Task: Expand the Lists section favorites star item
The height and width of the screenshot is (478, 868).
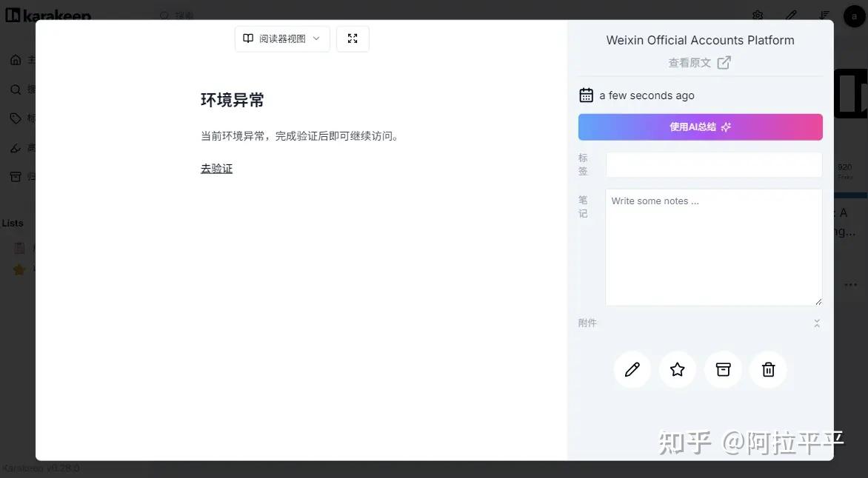Action: (20, 269)
